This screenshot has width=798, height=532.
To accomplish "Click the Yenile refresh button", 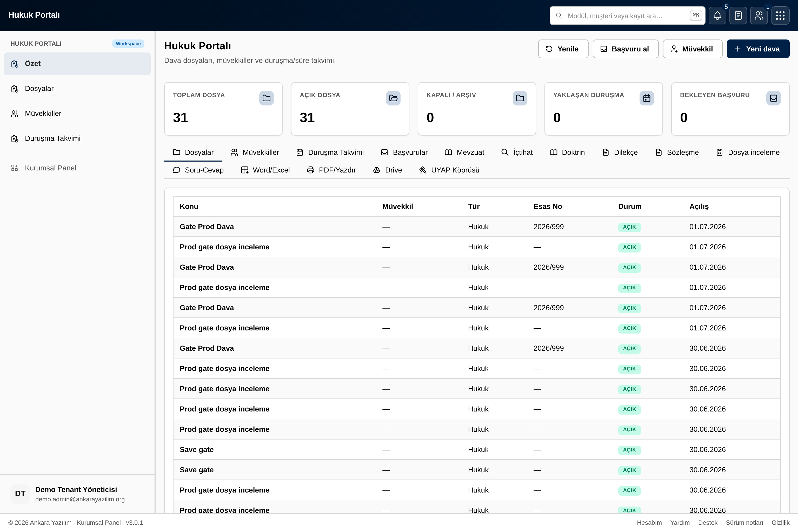I will (x=563, y=49).
